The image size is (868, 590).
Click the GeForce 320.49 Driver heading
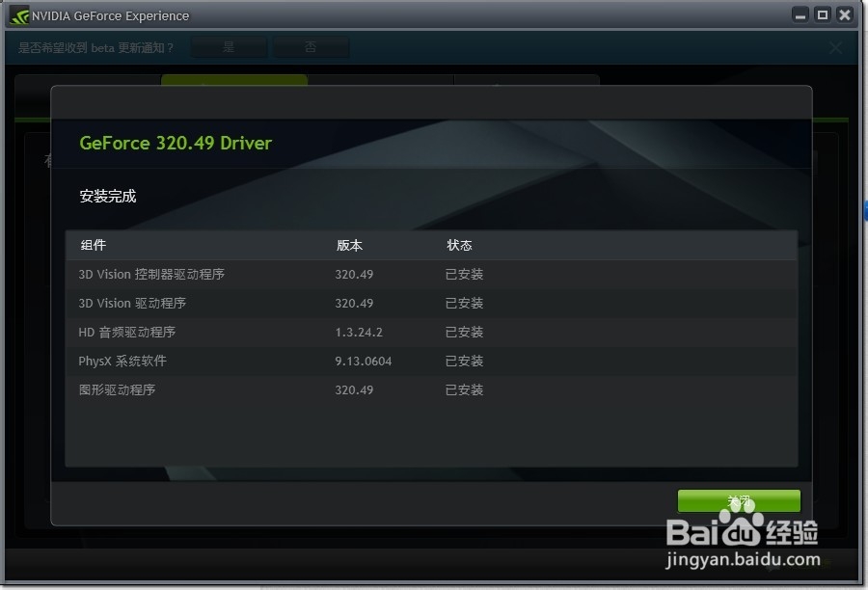(x=176, y=144)
